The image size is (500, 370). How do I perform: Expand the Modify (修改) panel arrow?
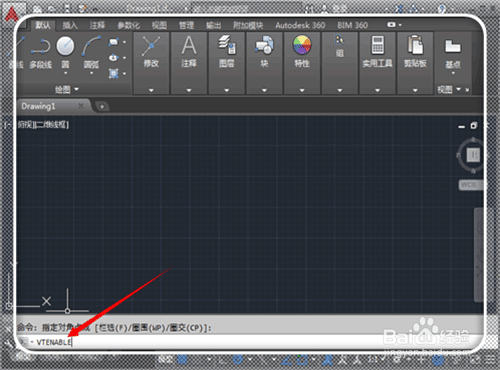point(151,90)
